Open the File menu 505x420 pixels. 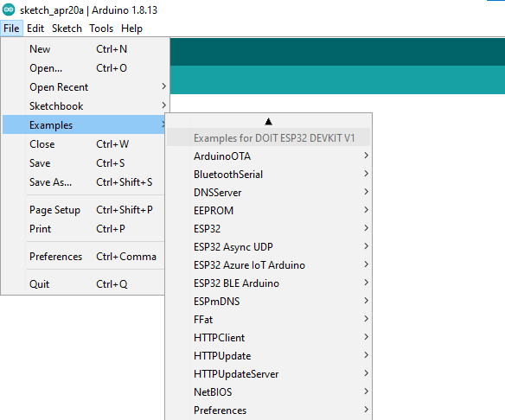11,29
